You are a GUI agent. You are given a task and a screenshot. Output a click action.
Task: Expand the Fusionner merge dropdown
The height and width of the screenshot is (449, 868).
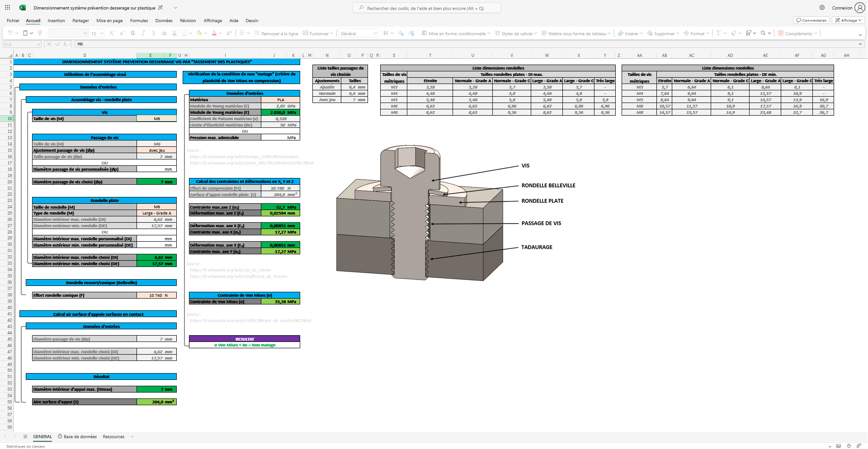(x=331, y=33)
